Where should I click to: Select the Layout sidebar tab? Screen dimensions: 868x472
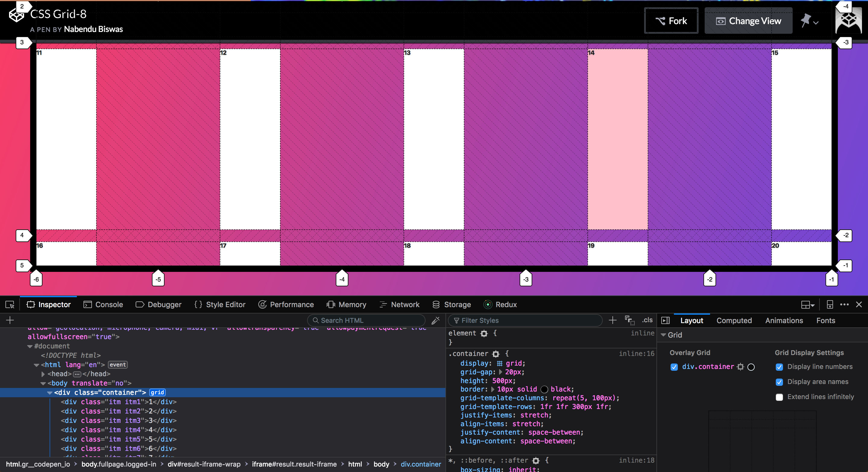pyautogui.click(x=691, y=320)
